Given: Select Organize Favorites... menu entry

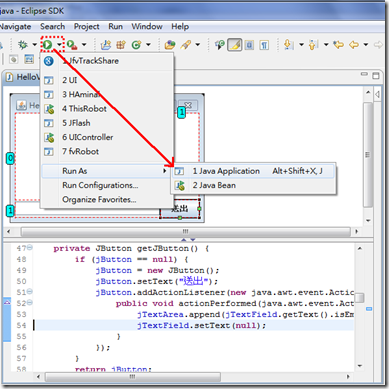Looking at the screenshot, I should pyautogui.click(x=99, y=200).
